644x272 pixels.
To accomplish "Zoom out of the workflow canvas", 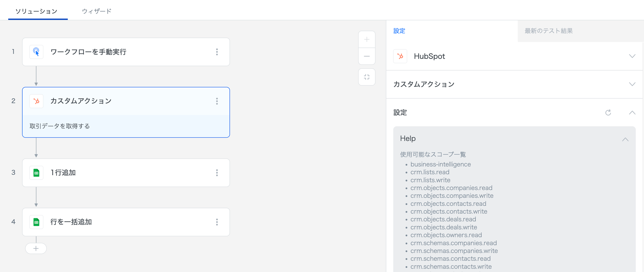I will point(367,56).
